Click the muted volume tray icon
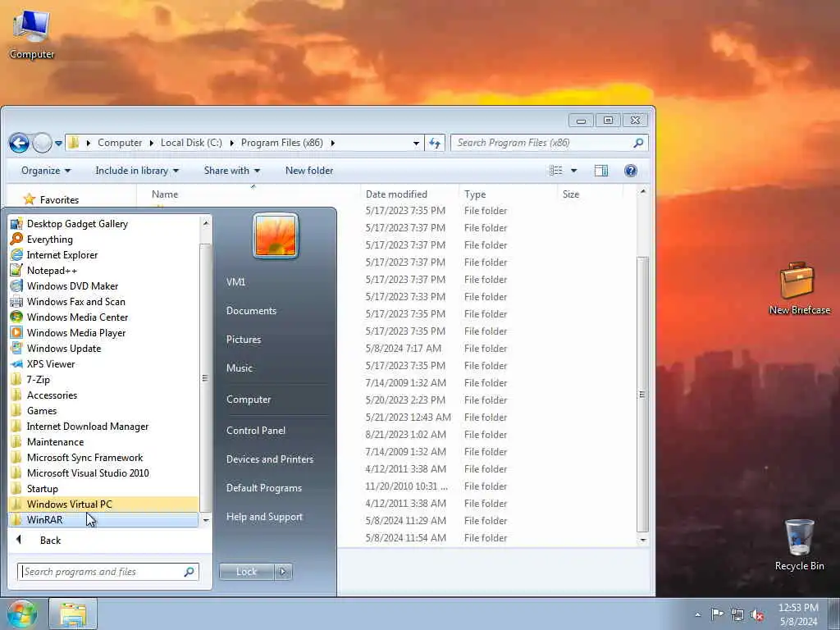Image resolution: width=840 pixels, height=630 pixels. [x=757, y=615]
